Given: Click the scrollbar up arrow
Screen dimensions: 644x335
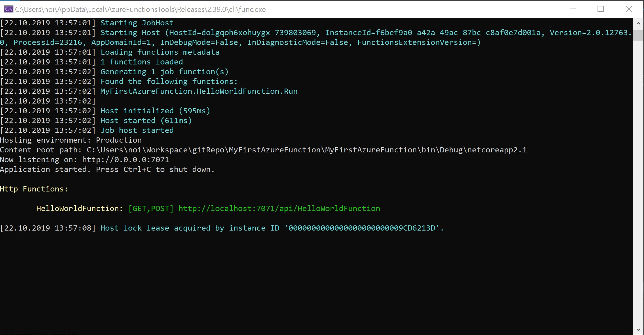Looking at the screenshot, I should pyautogui.click(x=638, y=24).
